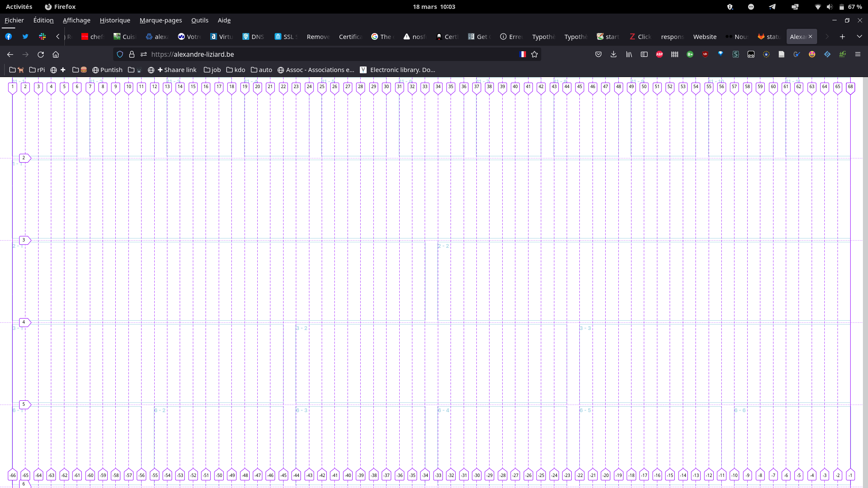Image resolution: width=868 pixels, height=488 pixels.
Task: Open the pinned Twitter tab
Action: [25, 37]
